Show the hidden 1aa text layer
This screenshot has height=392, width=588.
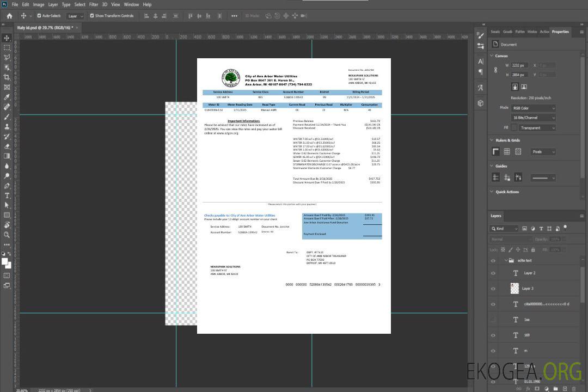(493, 320)
